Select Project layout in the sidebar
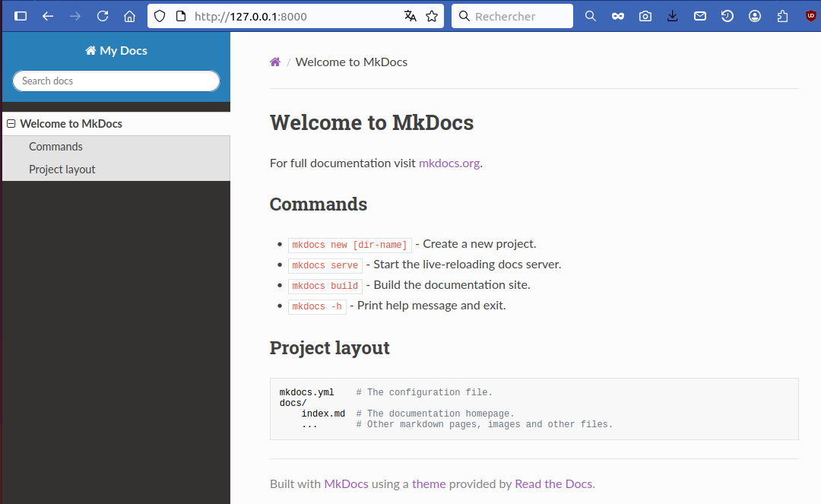 pos(62,170)
